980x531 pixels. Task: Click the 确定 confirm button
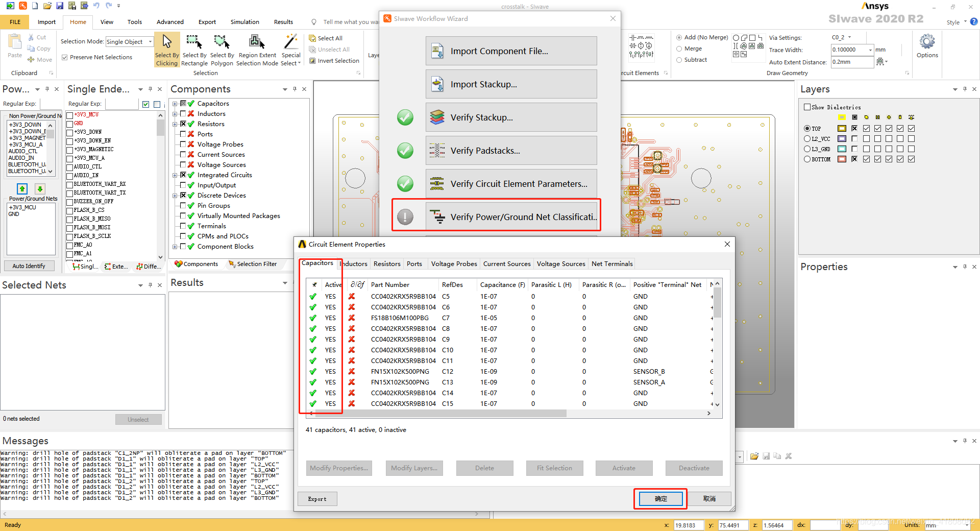pos(660,498)
